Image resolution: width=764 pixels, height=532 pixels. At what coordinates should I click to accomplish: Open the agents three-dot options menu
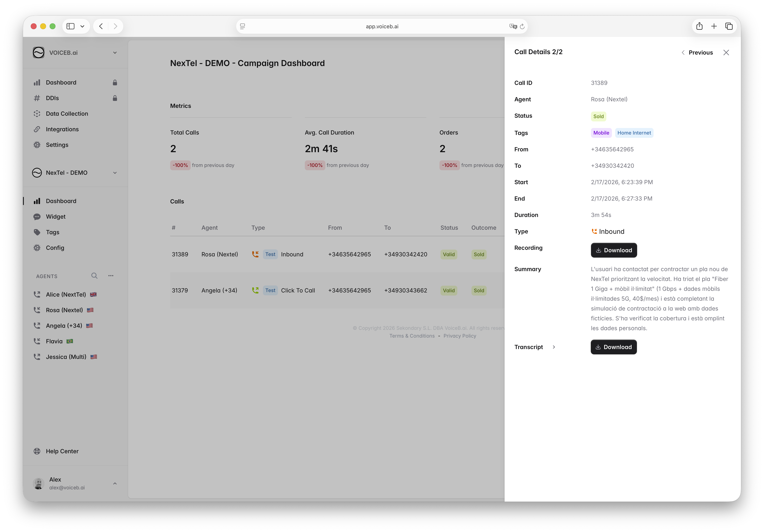(111, 276)
